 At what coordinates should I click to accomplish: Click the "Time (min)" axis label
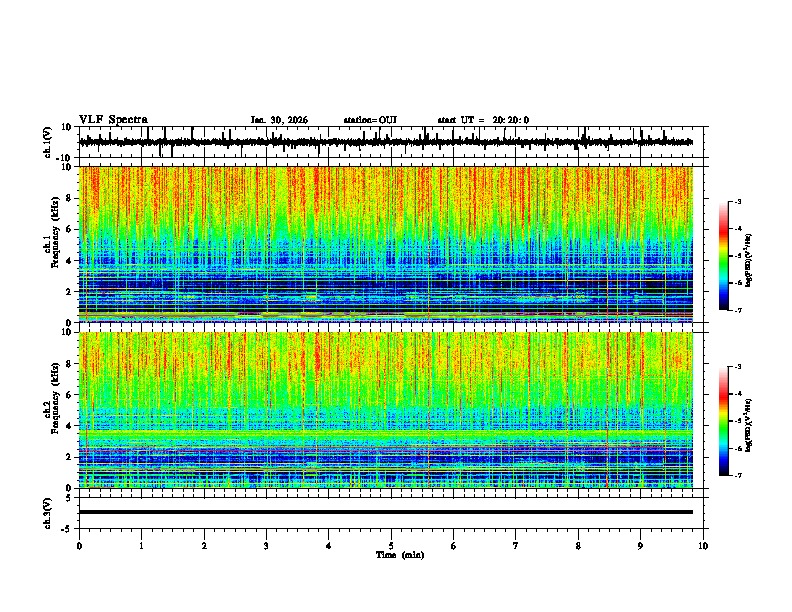(x=400, y=555)
